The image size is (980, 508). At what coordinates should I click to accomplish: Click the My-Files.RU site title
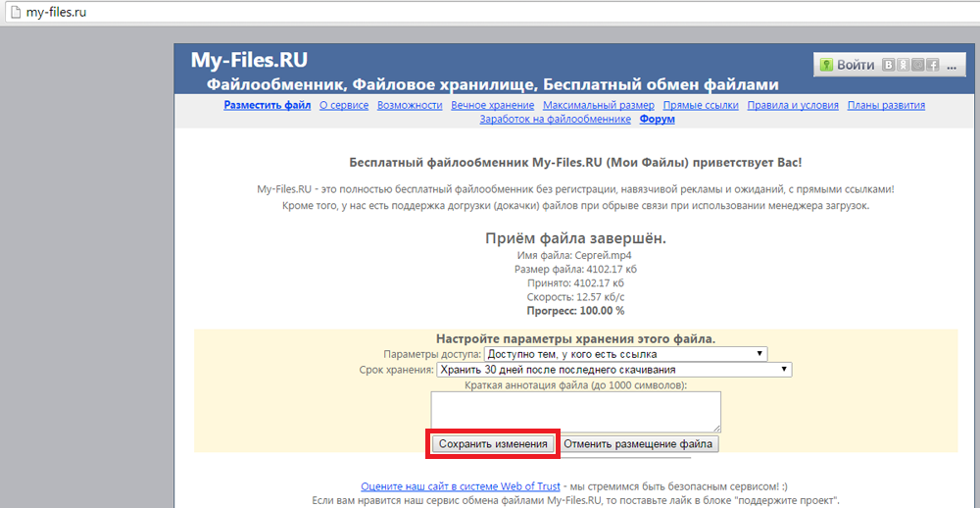click(249, 60)
